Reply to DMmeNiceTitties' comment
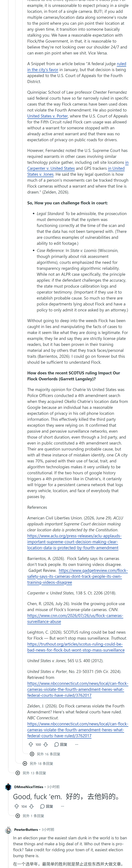 tap(47, 806)
